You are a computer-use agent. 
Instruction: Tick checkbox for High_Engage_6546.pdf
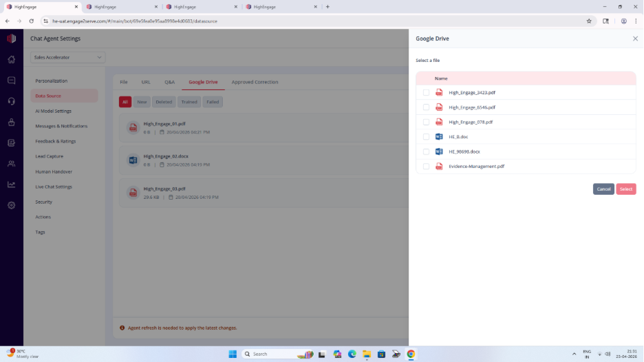click(426, 107)
